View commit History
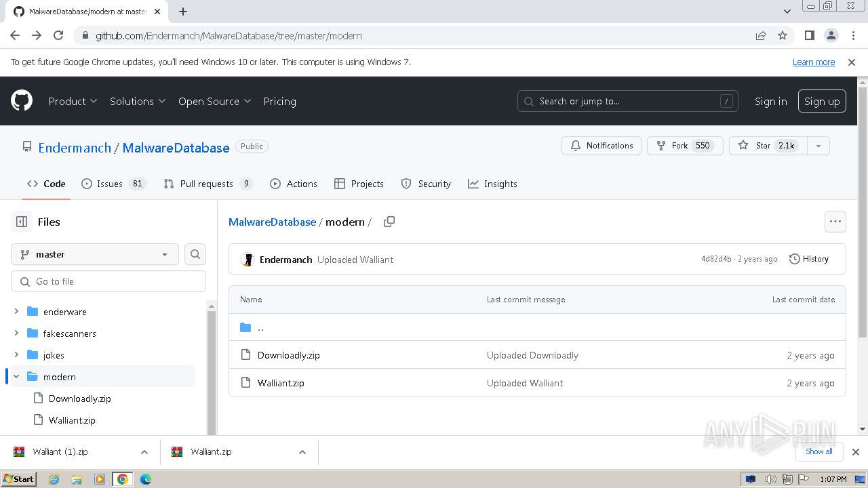 click(809, 259)
